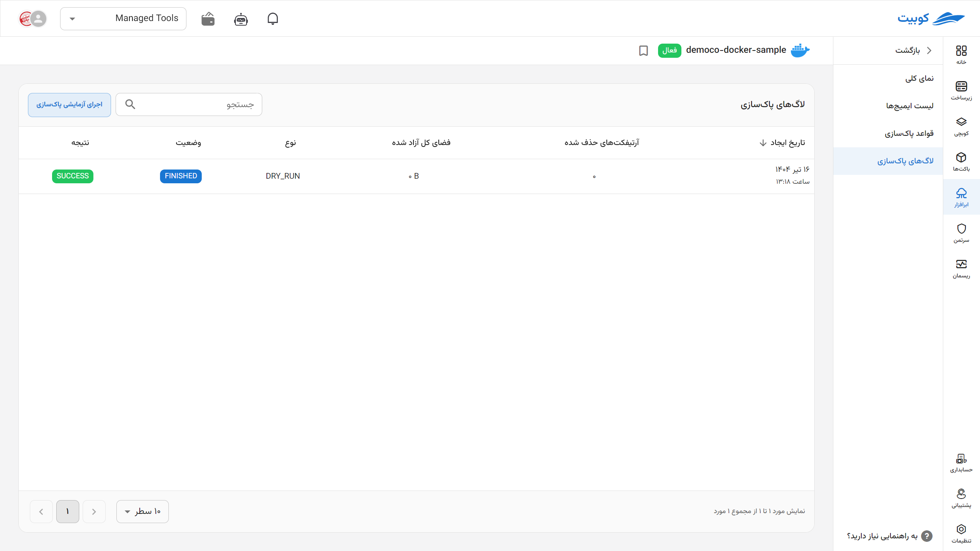980x551 pixels.
Task: Bookmark the democo-docker-sample registry
Action: [x=644, y=51]
